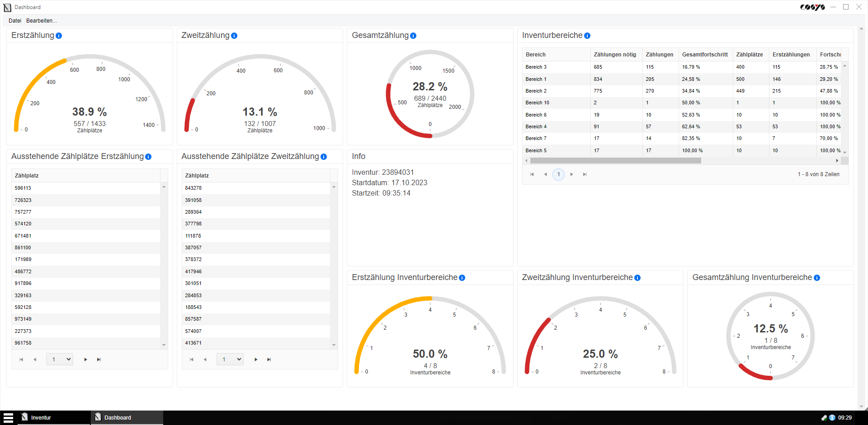Select Zählplatz 843278
The width and height of the screenshot is (868, 425).
pyautogui.click(x=256, y=188)
